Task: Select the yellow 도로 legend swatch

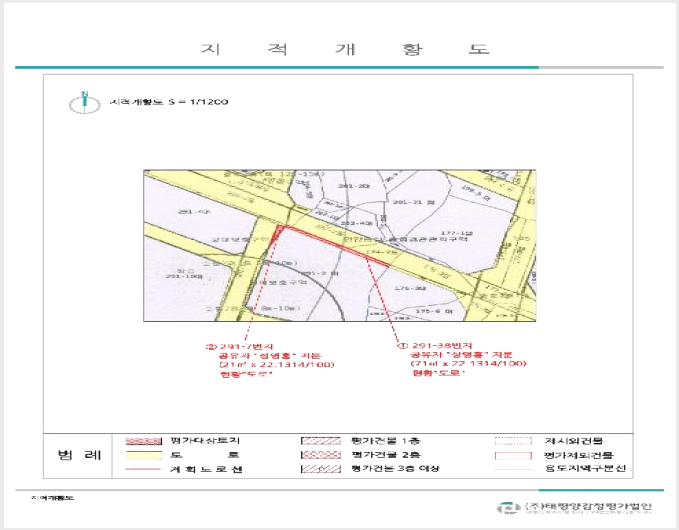Action: tap(143, 456)
